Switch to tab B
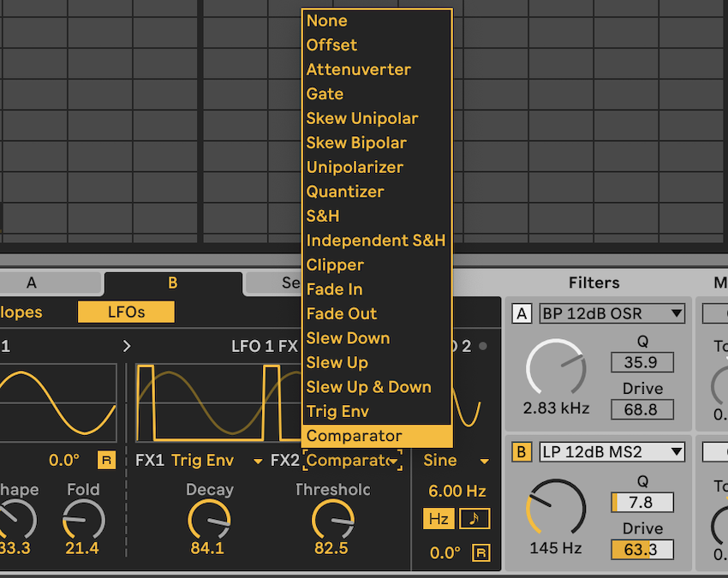 172,283
